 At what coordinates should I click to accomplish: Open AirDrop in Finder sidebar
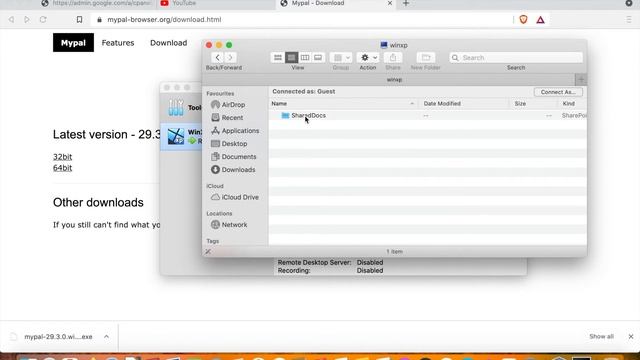click(228, 104)
